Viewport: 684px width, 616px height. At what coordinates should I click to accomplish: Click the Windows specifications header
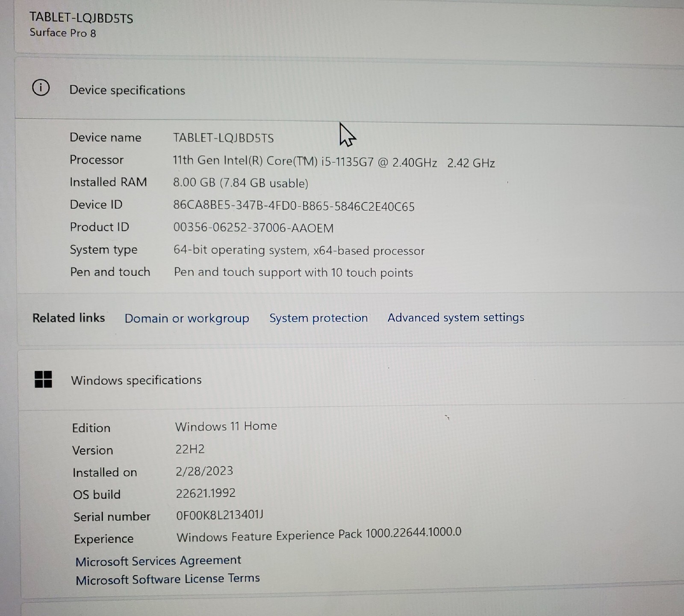(136, 380)
